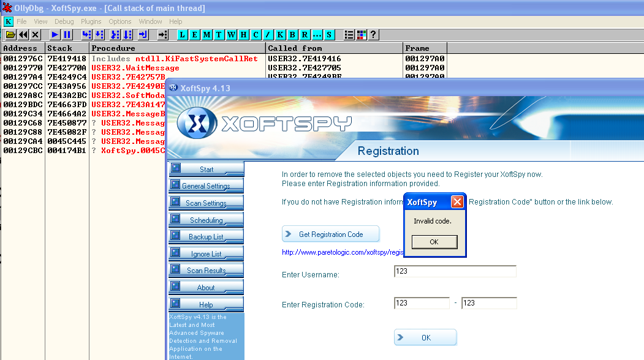Open Executable modules with E button
Screen dimensions: 644x360
194,35
